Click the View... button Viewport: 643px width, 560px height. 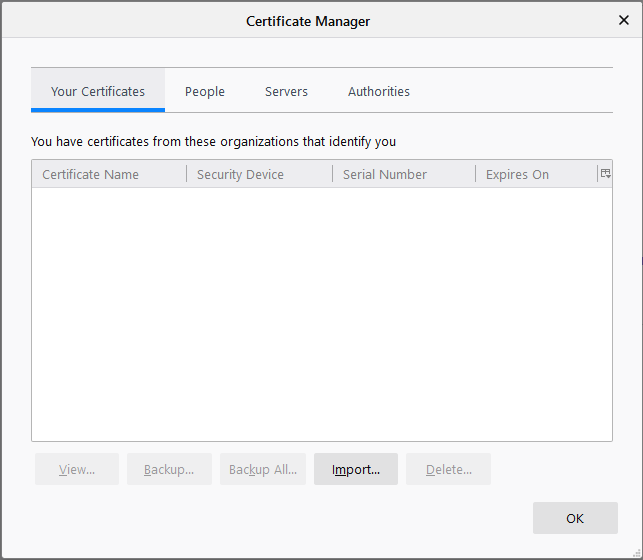tap(77, 469)
